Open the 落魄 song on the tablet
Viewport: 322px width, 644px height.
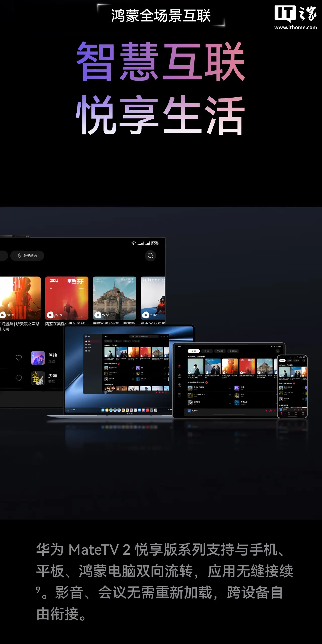(240, 388)
